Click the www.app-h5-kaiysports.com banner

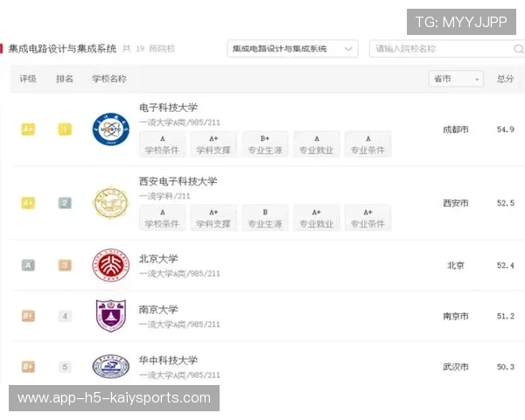point(115,398)
